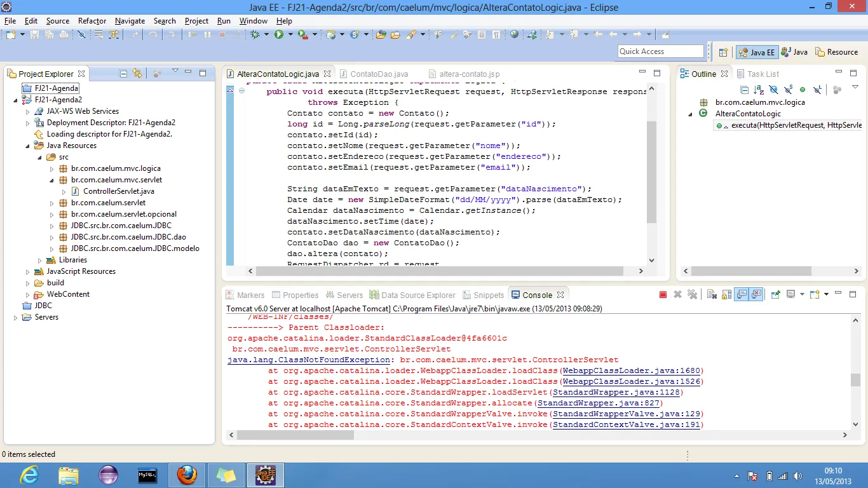Toggle show console on standard out change

742,295
